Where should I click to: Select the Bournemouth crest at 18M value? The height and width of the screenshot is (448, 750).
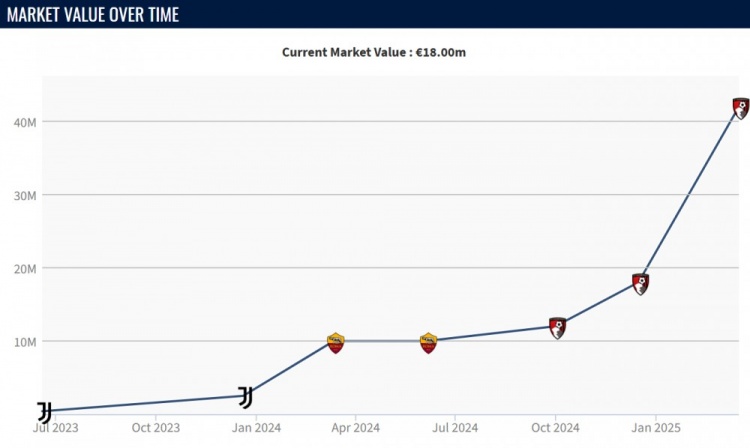[641, 283]
